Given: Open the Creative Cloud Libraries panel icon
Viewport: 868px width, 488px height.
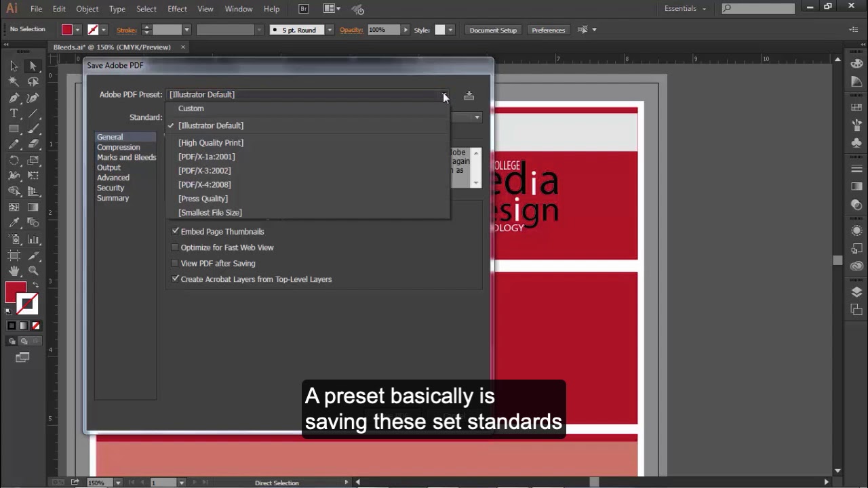Looking at the screenshot, I should pyautogui.click(x=856, y=266).
